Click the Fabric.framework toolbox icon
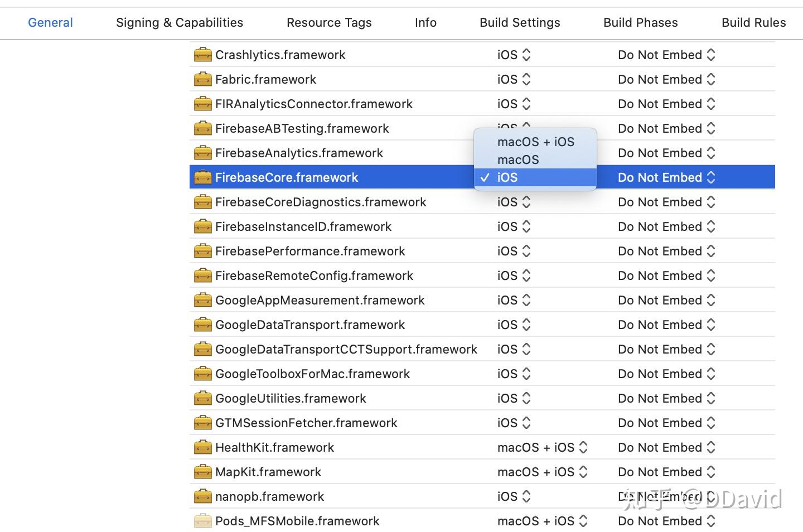 point(202,79)
